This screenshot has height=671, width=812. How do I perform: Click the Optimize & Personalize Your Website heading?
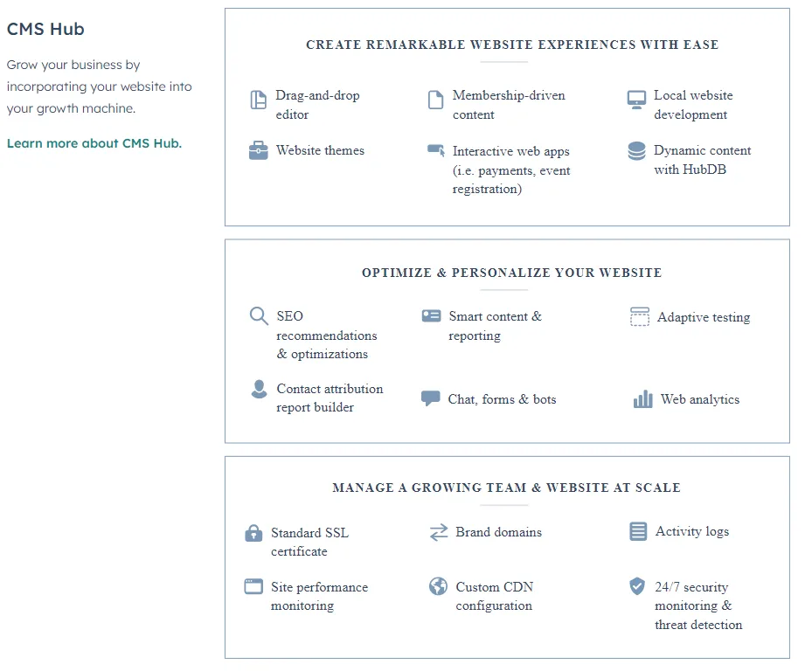pyautogui.click(x=511, y=273)
